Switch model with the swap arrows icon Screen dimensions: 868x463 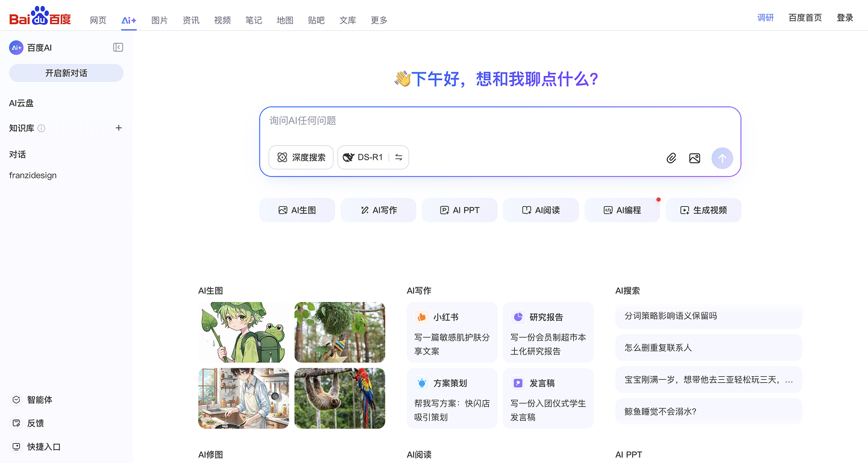point(398,157)
